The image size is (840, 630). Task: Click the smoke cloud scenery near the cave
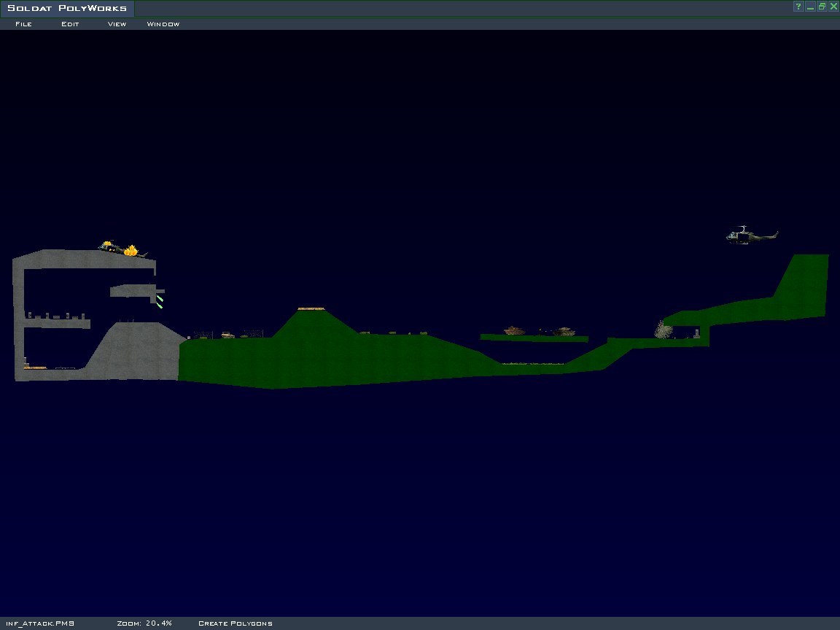(663, 330)
